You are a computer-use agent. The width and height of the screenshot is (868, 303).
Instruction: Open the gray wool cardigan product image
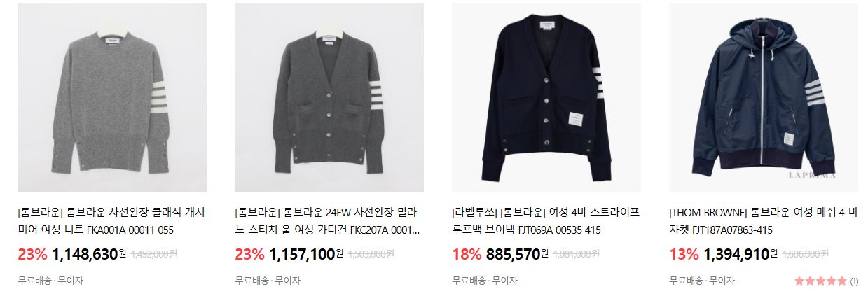tap(329, 98)
